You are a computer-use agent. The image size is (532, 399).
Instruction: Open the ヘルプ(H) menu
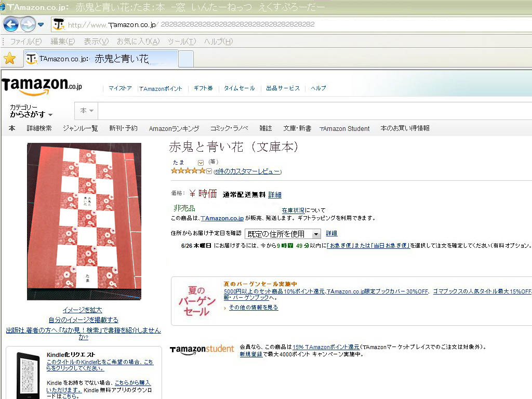[x=219, y=42]
